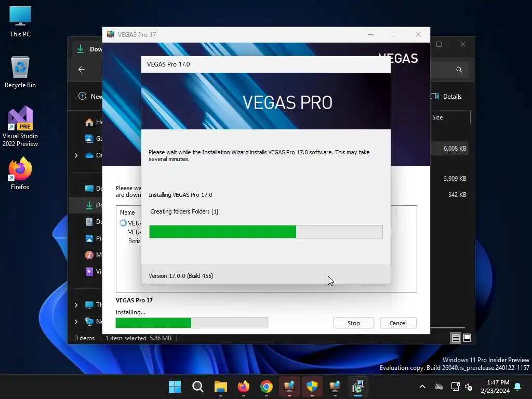Open File Explorer from the taskbar
Viewport: 532px width, 399px height.
tap(220, 387)
